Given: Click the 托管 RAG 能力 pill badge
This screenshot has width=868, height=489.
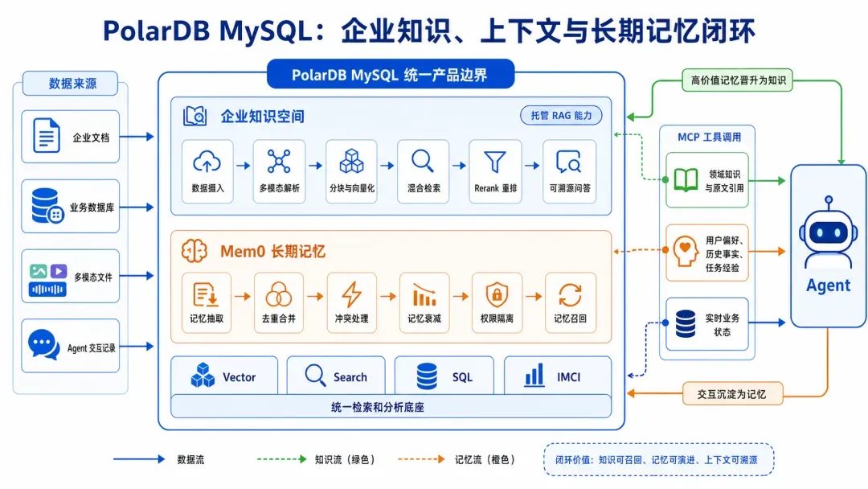Looking at the screenshot, I should pyautogui.click(x=561, y=115).
